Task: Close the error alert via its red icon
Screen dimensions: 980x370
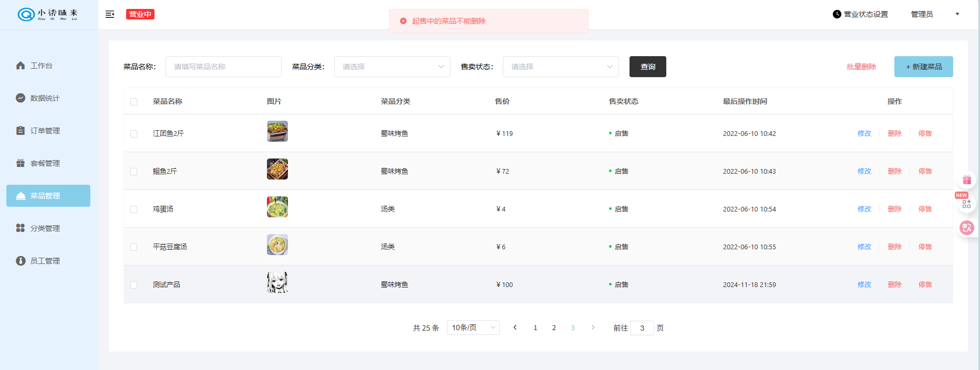Action: tap(403, 21)
